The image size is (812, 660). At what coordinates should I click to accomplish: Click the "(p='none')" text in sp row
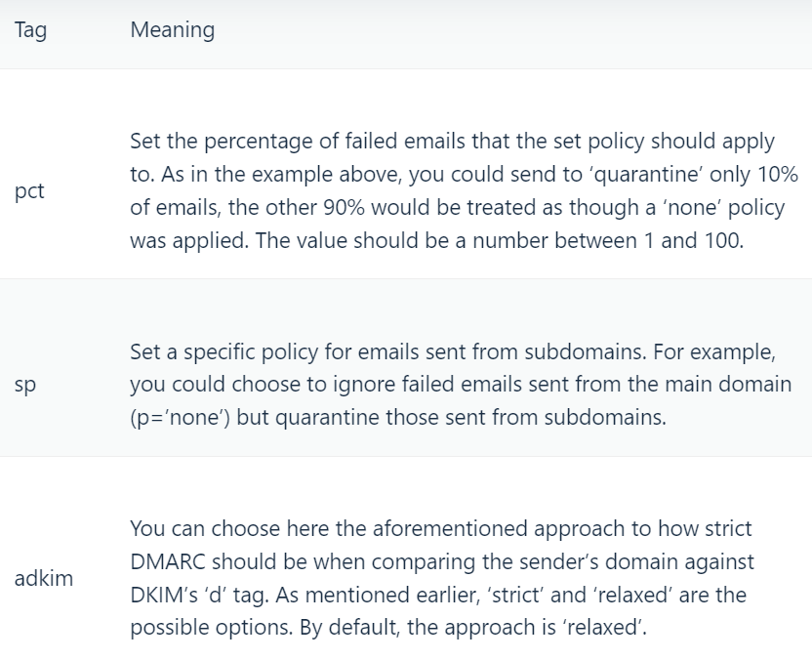(178, 417)
